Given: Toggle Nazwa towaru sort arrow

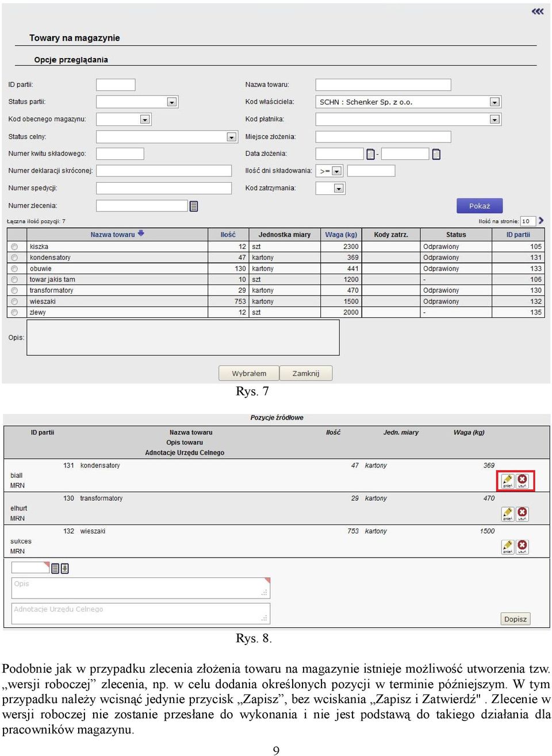Looking at the screenshot, I should coord(141,233).
